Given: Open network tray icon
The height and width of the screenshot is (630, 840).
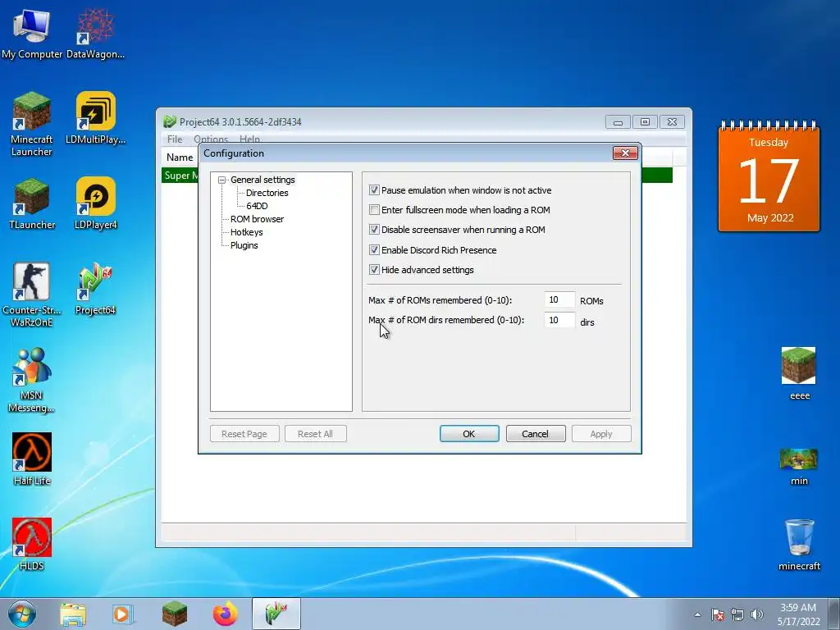Looking at the screenshot, I should pos(737,614).
